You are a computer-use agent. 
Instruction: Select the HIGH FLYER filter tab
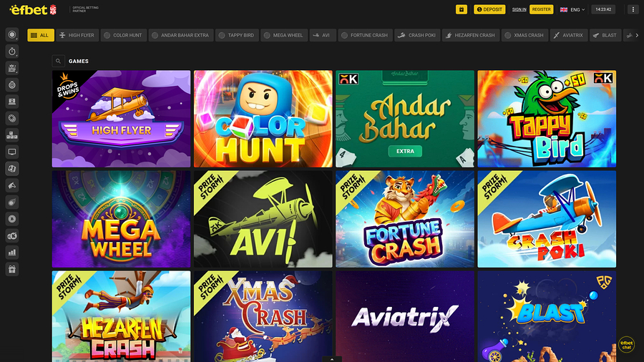point(77,35)
